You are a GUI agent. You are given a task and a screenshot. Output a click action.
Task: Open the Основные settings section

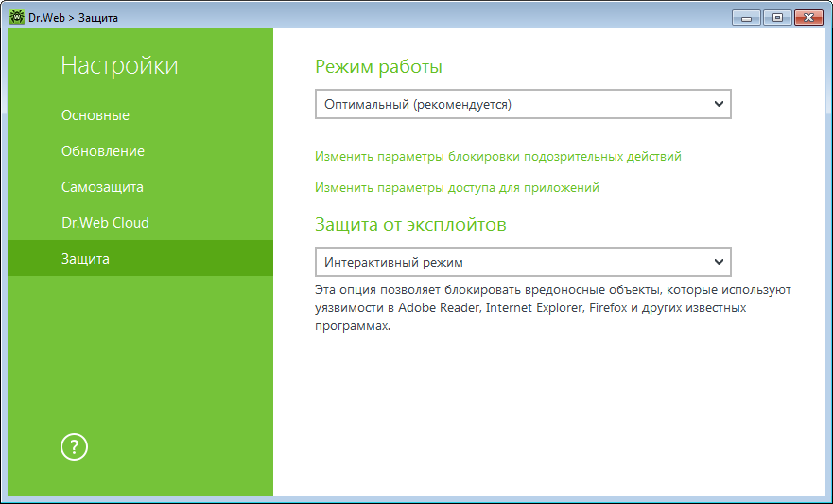click(140, 115)
